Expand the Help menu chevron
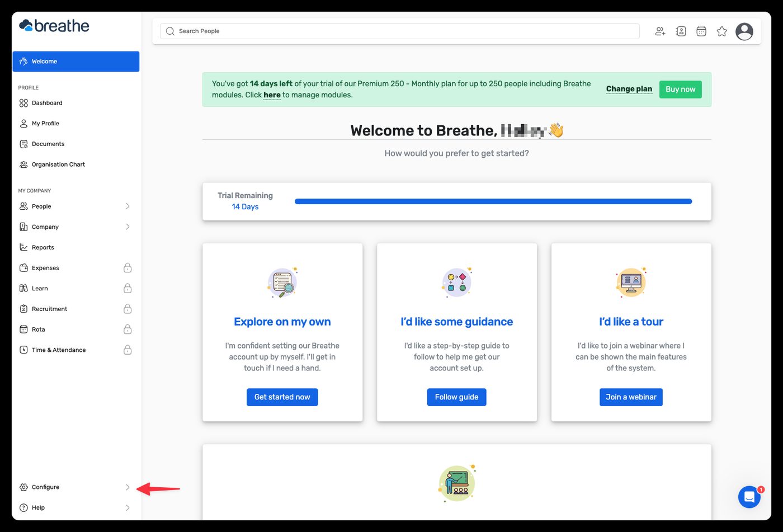The height and width of the screenshot is (532, 783). [128, 508]
